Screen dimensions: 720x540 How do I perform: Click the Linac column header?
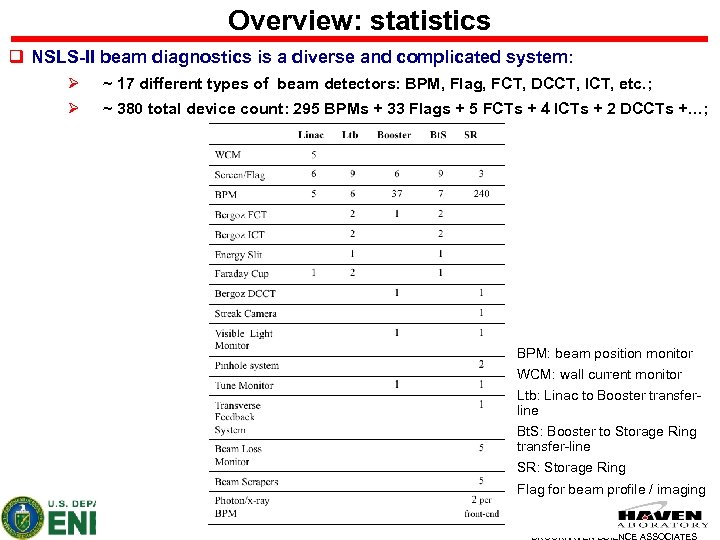coord(311,135)
